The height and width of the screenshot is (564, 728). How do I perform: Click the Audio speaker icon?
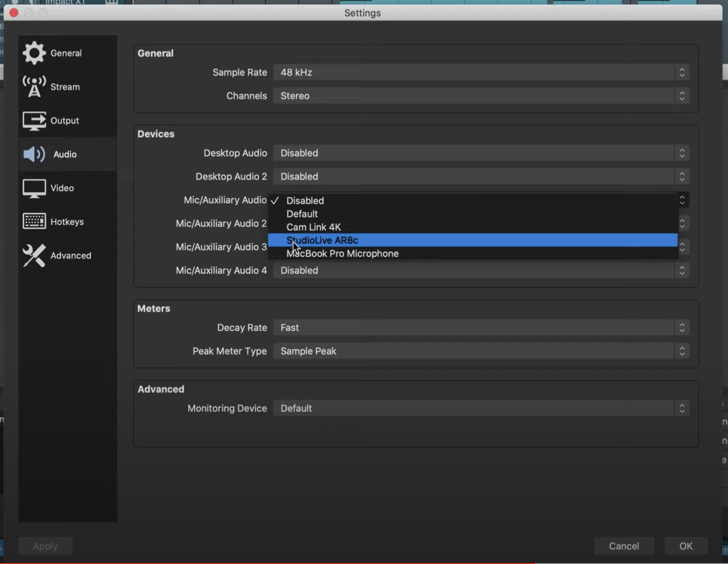coord(34,154)
